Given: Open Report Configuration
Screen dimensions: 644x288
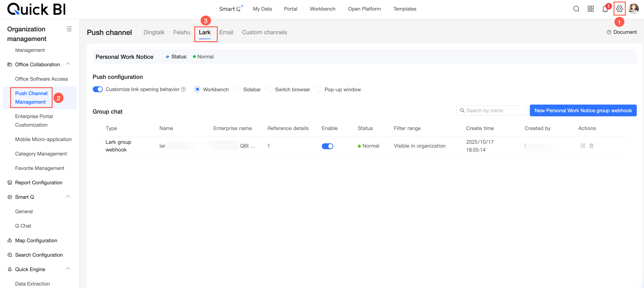Looking at the screenshot, I should [x=39, y=183].
